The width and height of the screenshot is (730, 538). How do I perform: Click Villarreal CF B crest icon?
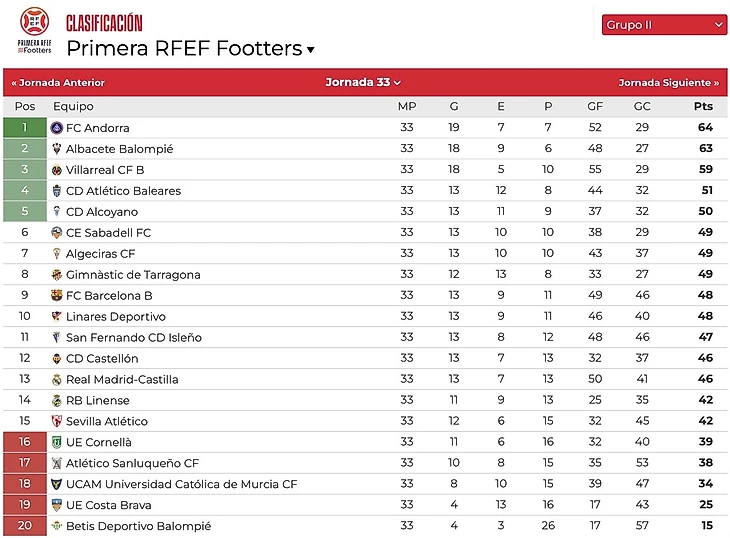[x=56, y=170]
